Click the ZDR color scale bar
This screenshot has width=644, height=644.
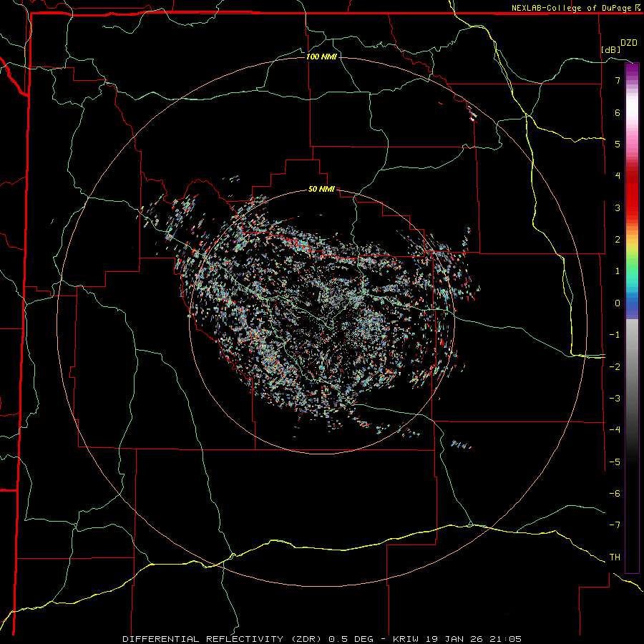(x=632, y=318)
